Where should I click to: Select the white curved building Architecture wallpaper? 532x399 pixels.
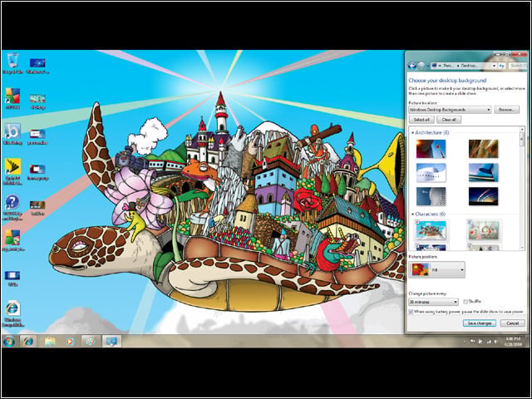pyautogui.click(x=431, y=173)
